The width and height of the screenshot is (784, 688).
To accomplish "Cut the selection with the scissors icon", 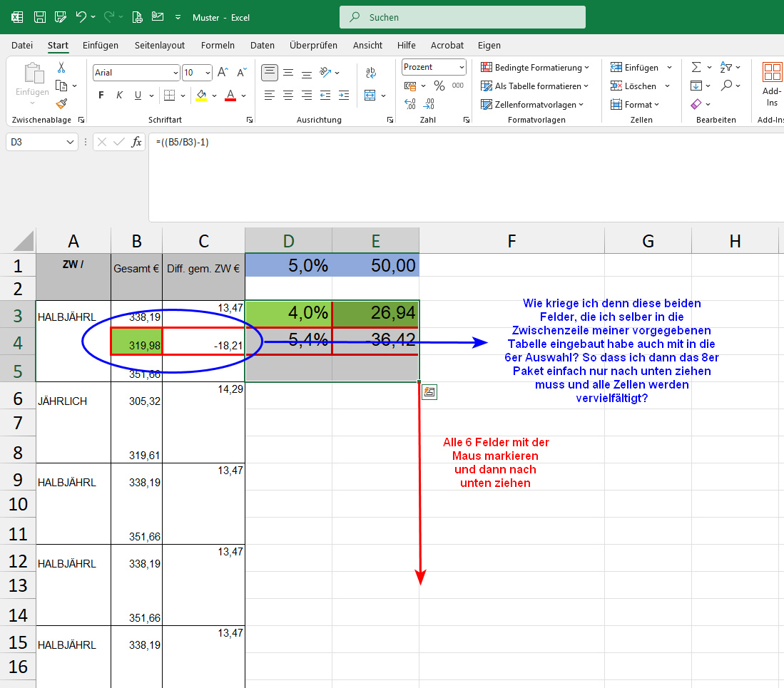I will pyautogui.click(x=61, y=68).
